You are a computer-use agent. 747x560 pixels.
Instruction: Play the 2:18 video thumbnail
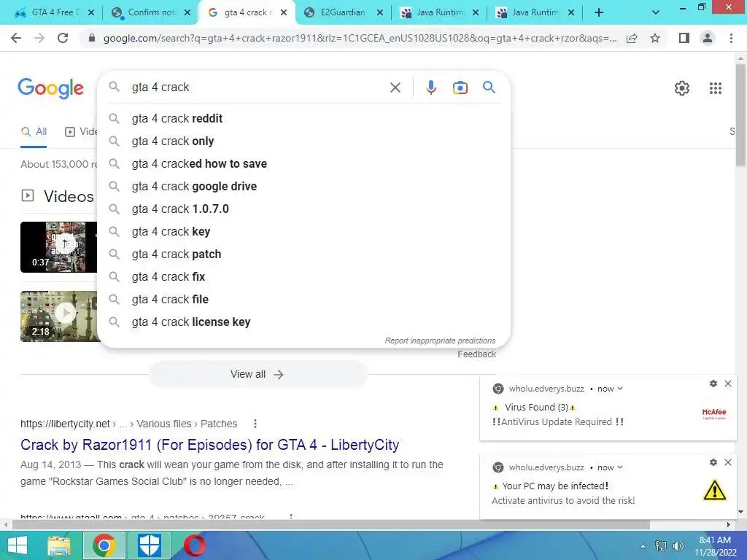[58, 316]
